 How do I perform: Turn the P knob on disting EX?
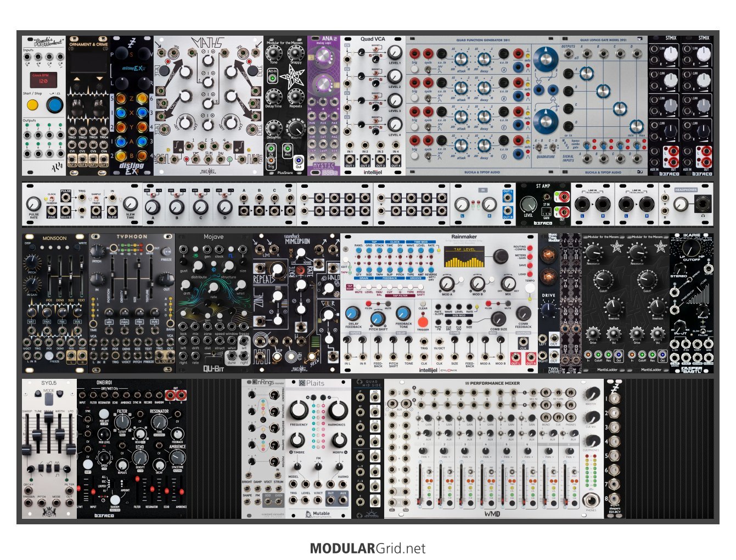121,54
